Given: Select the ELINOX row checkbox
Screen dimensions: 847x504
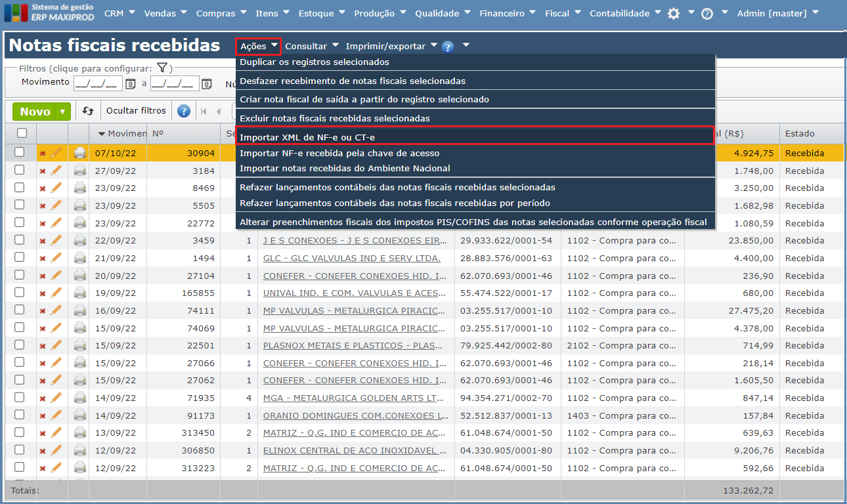Looking at the screenshot, I should [x=20, y=450].
